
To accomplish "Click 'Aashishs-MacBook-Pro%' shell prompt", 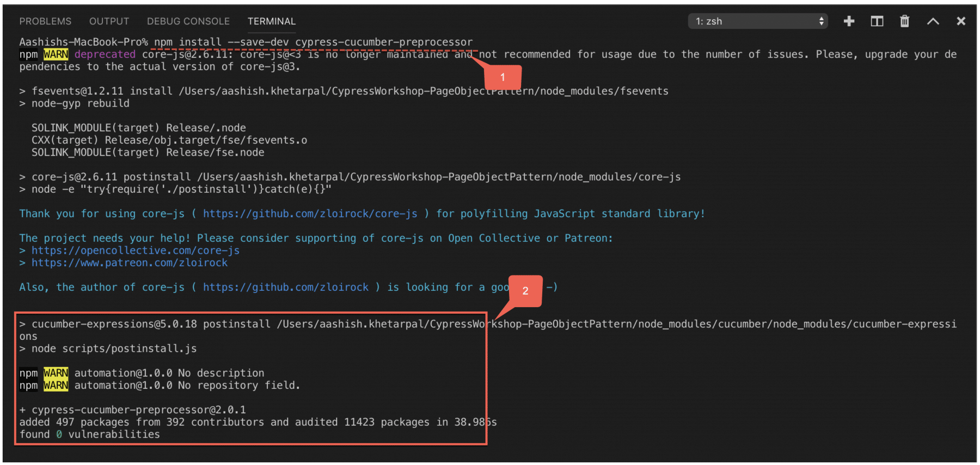I will 83,42.
